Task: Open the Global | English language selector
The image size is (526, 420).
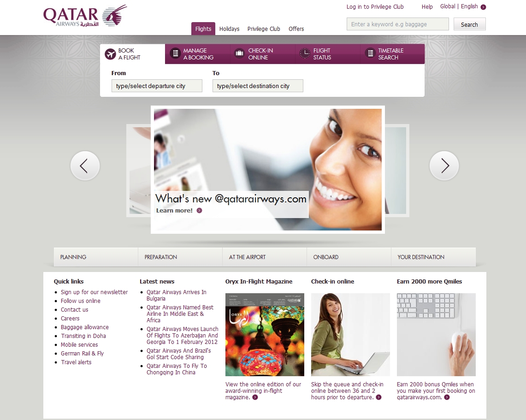Action: (x=462, y=6)
